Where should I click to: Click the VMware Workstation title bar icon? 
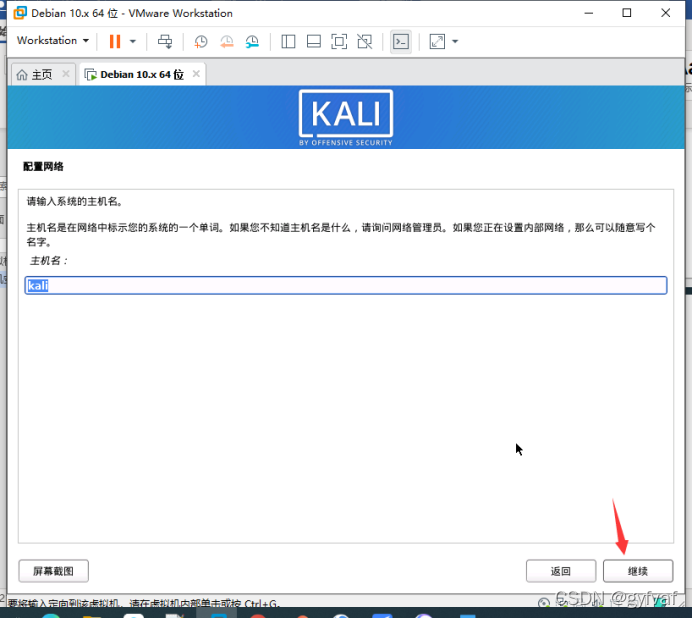[x=20, y=13]
